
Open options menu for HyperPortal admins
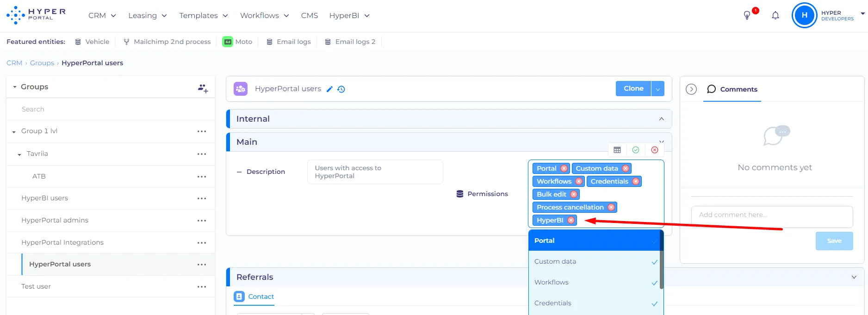[x=202, y=221]
